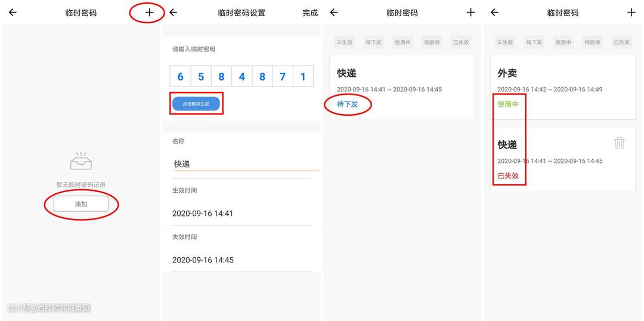Screen dimensions: 644x321
Task: Open the 失效时间 picker showing 14:45
Action: click(241, 260)
